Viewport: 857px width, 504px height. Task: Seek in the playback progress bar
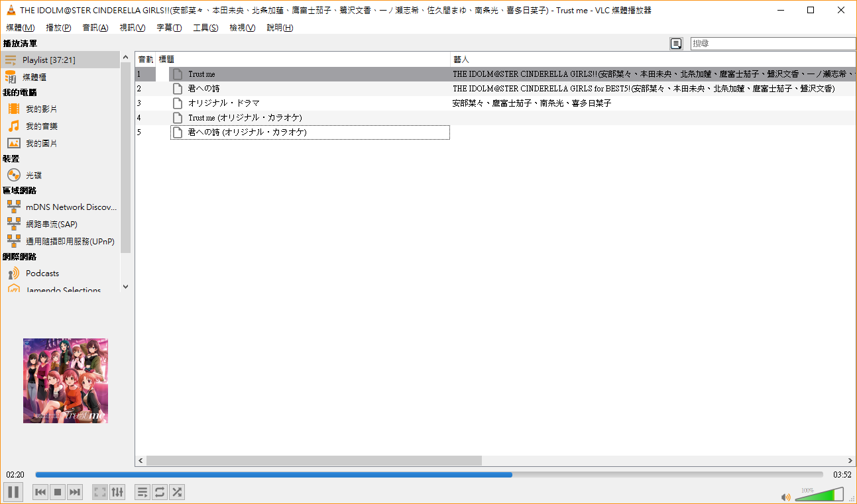point(429,475)
